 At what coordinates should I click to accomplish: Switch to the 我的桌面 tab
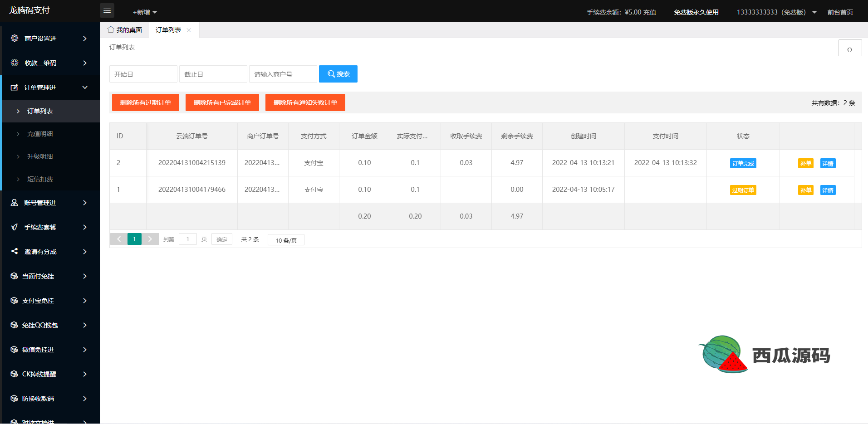pos(125,30)
